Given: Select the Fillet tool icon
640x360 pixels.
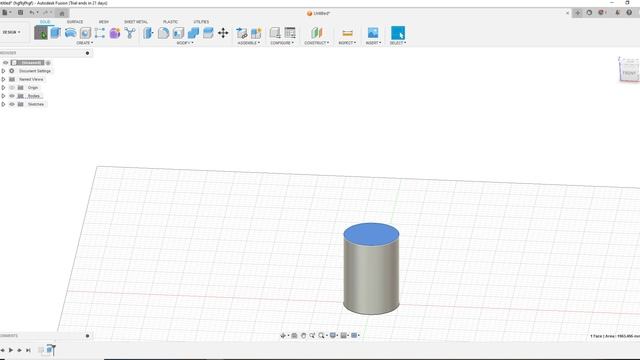Looking at the screenshot, I should [x=163, y=33].
